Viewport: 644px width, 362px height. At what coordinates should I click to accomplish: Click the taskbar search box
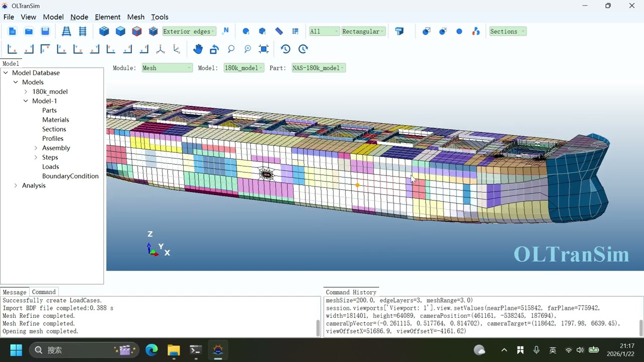[x=84, y=350]
